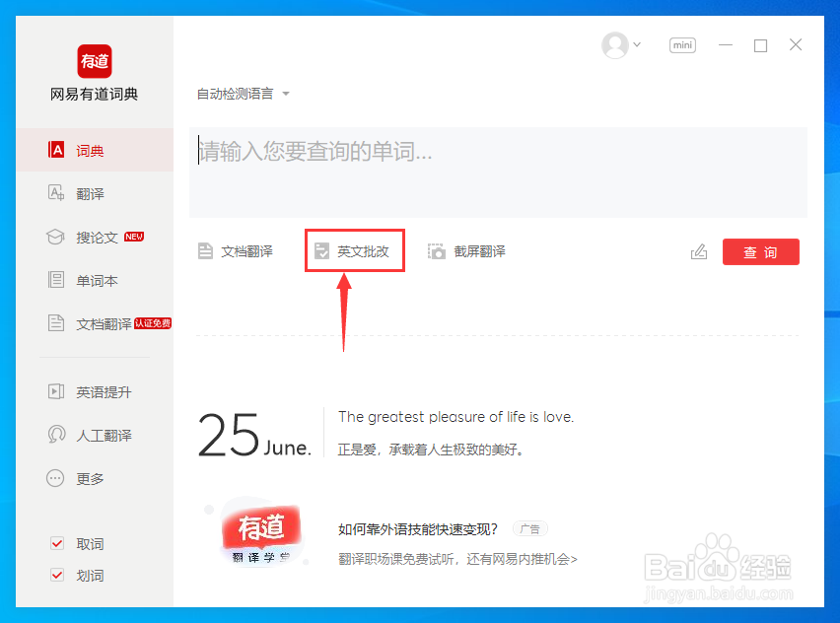Toggle the 取词 word-capture checkbox

57,543
